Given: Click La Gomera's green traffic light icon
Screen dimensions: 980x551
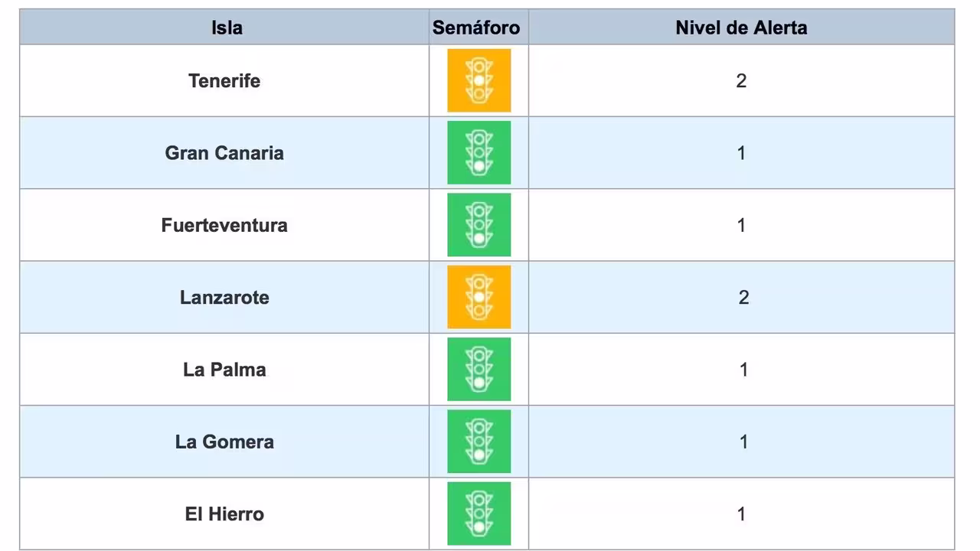Looking at the screenshot, I should (x=479, y=441).
